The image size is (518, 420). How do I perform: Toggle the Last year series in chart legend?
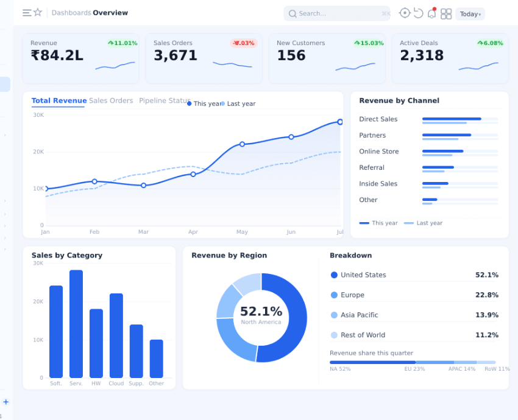click(238, 103)
